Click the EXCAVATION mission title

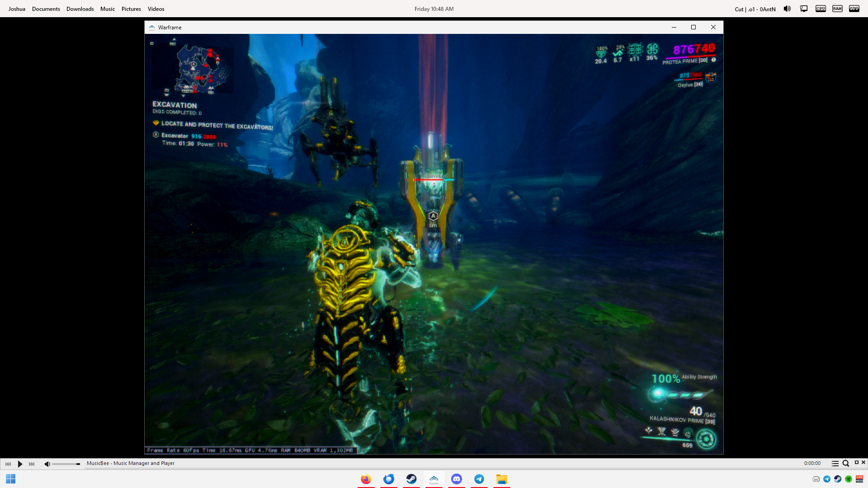pyautogui.click(x=175, y=105)
